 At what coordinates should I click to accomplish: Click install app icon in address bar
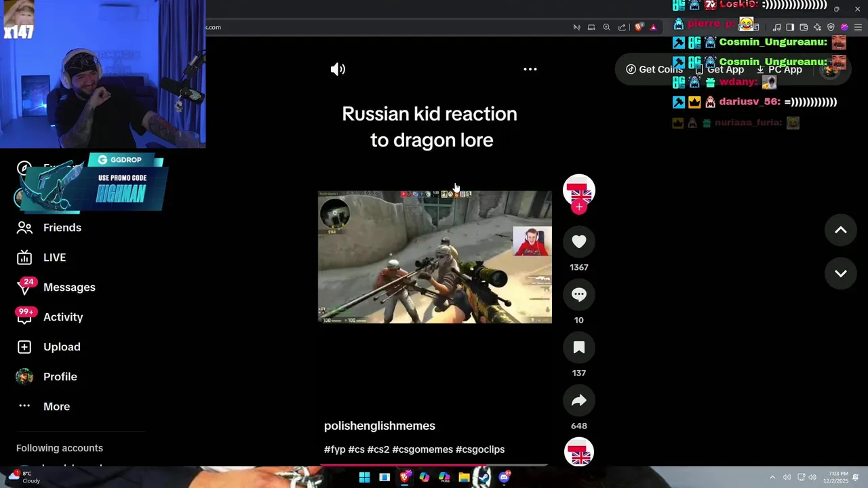[x=591, y=27]
